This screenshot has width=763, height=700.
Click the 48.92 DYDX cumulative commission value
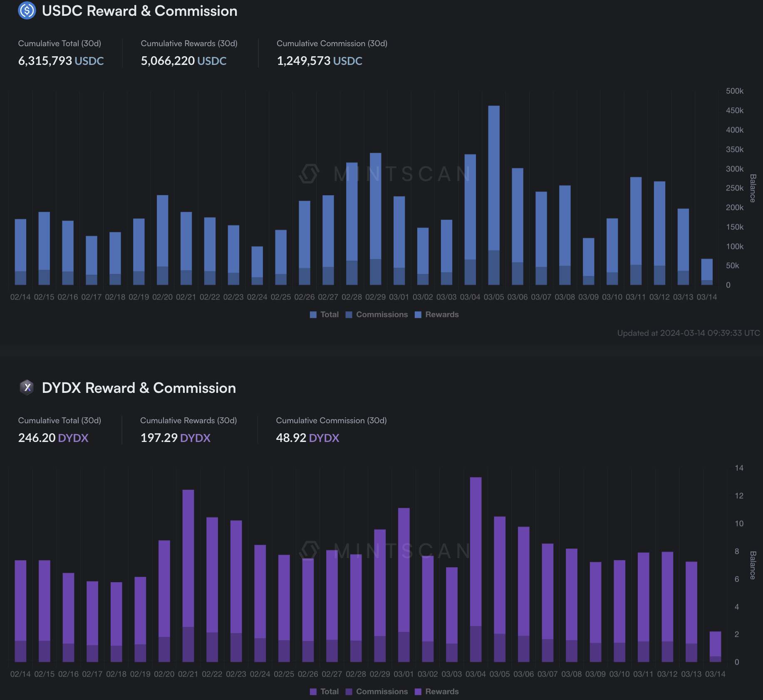pyautogui.click(x=308, y=438)
